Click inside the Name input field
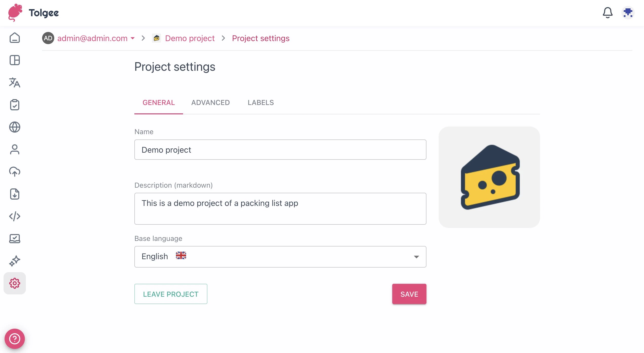Image resolution: width=644 pixels, height=353 pixels. click(x=280, y=150)
